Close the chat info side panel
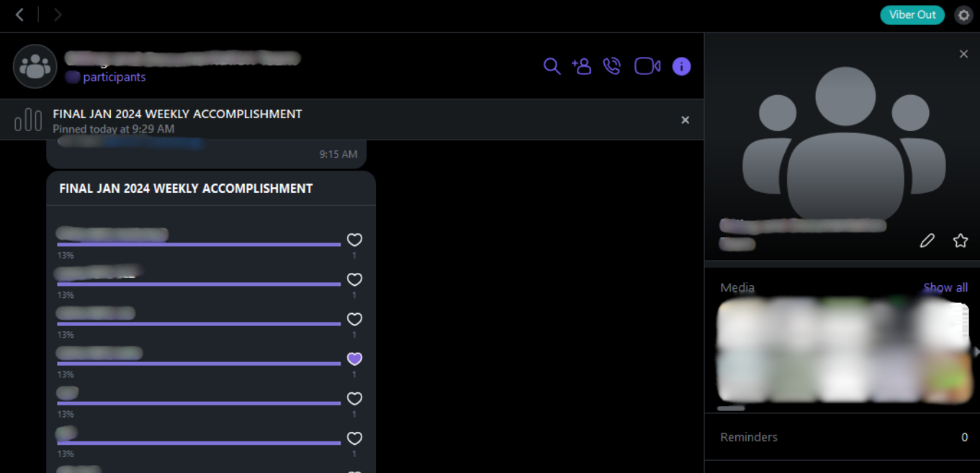The width and height of the screenshot is (980, 473). coord(963,54)
